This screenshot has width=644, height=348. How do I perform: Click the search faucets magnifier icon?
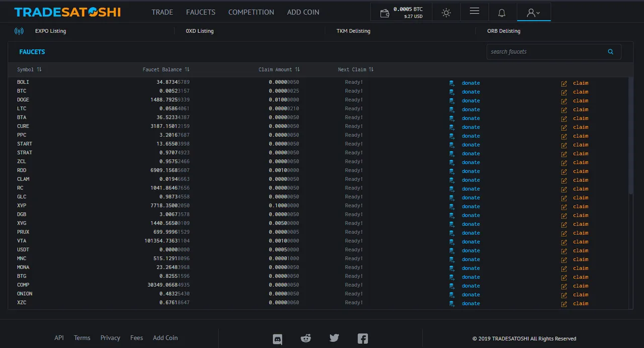point(611,52)
